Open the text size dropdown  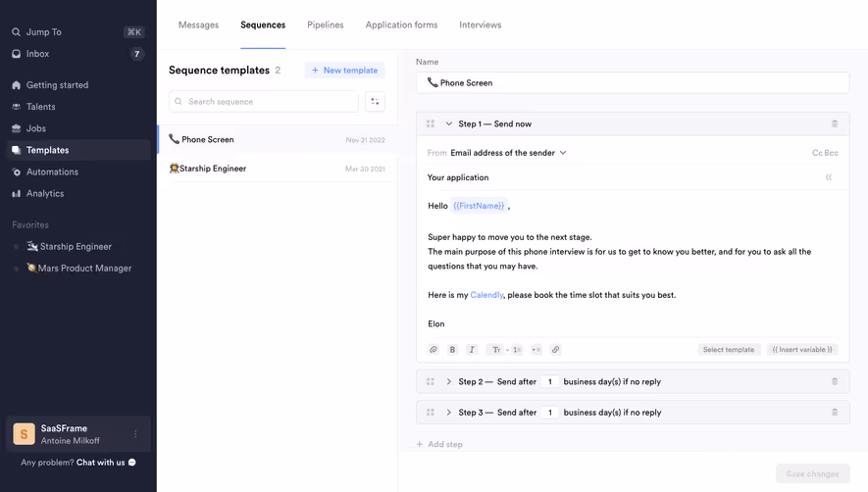coord(499,349)
